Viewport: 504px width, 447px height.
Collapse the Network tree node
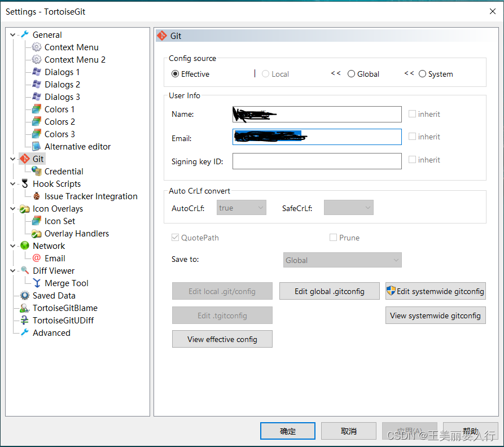coord(13,246)
